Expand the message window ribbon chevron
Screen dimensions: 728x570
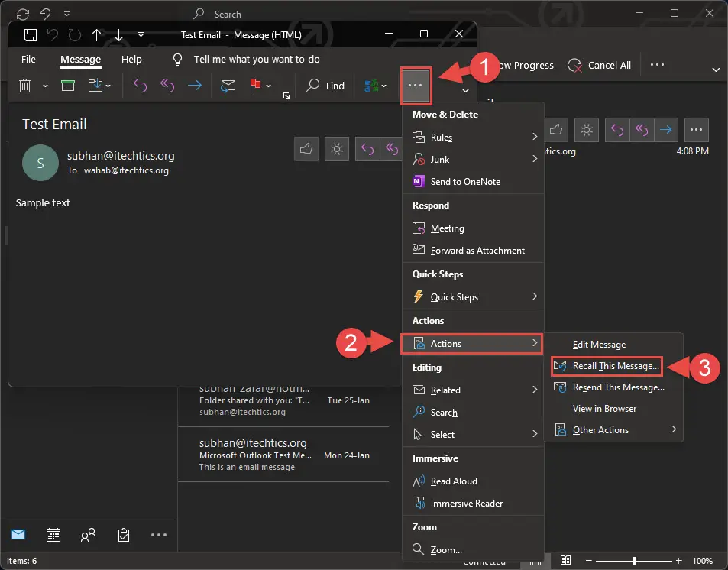point(466,90)
